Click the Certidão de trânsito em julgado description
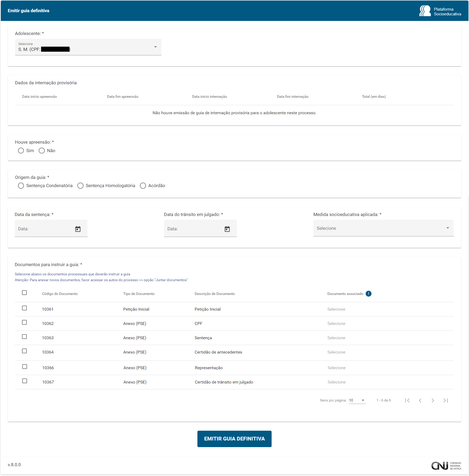This screenshot has height=476, width=469. click(x=224, y=382)
